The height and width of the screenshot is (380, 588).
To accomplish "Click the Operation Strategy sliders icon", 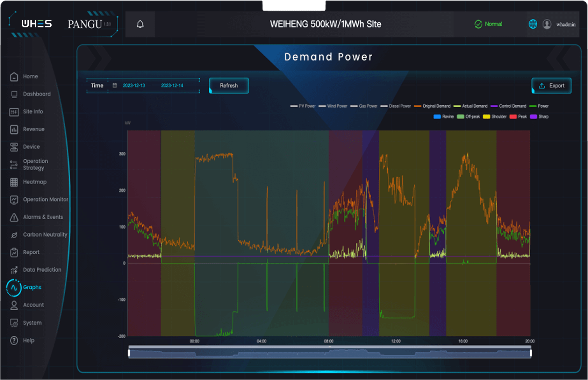I will click(x=14, y=165).
